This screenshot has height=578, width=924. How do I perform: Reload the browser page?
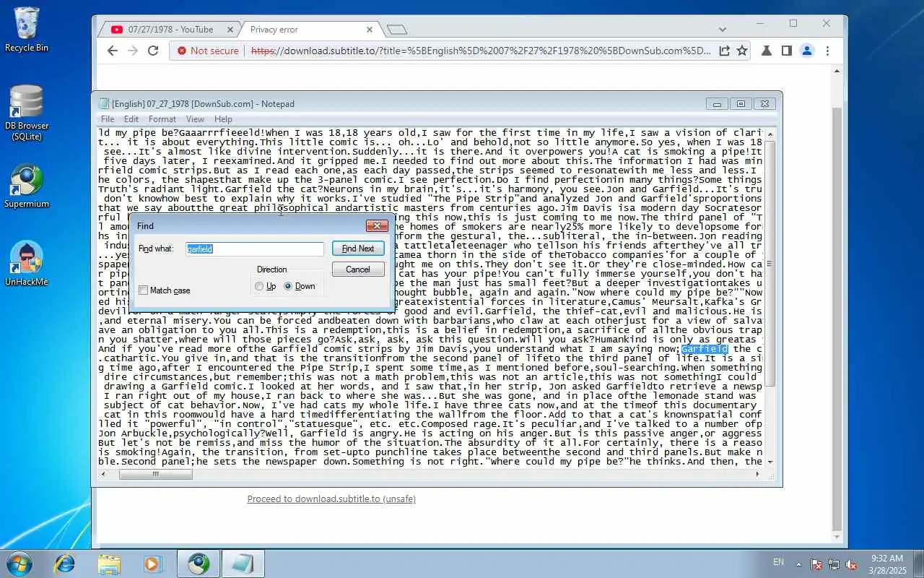(x=153, y=51)
